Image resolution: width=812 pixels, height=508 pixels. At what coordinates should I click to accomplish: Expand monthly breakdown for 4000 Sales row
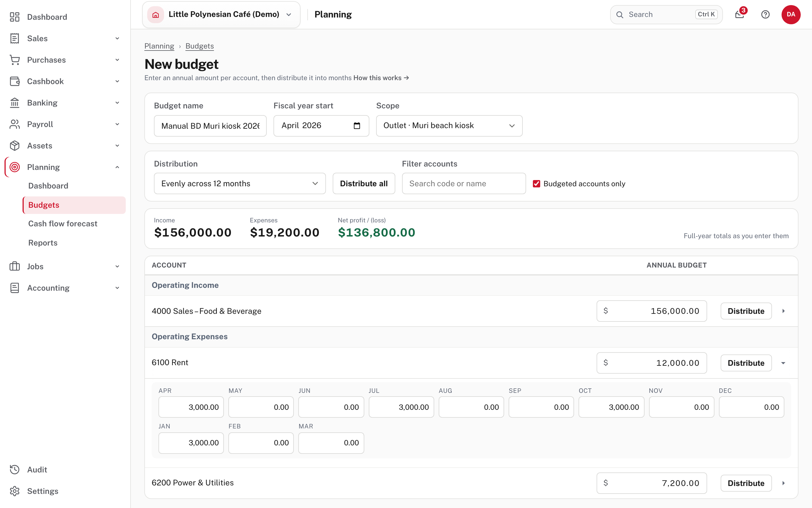[784, 311]
